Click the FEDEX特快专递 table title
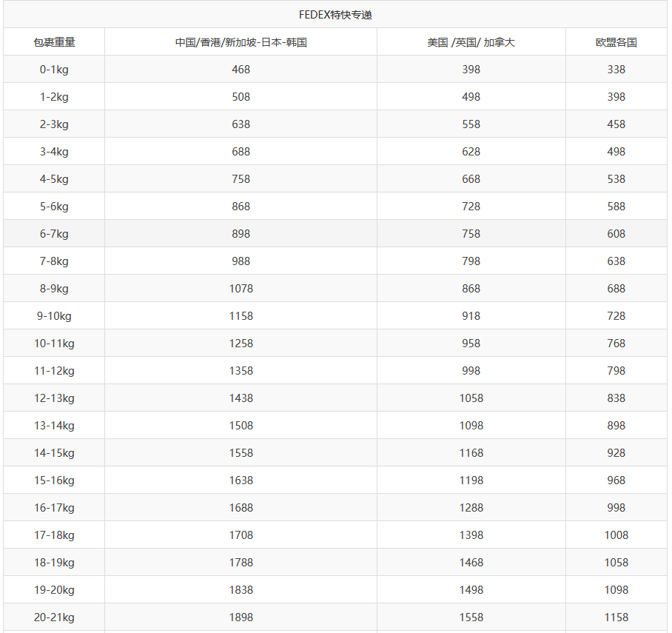This screenshot has width=672, height=633. point(335,15)
